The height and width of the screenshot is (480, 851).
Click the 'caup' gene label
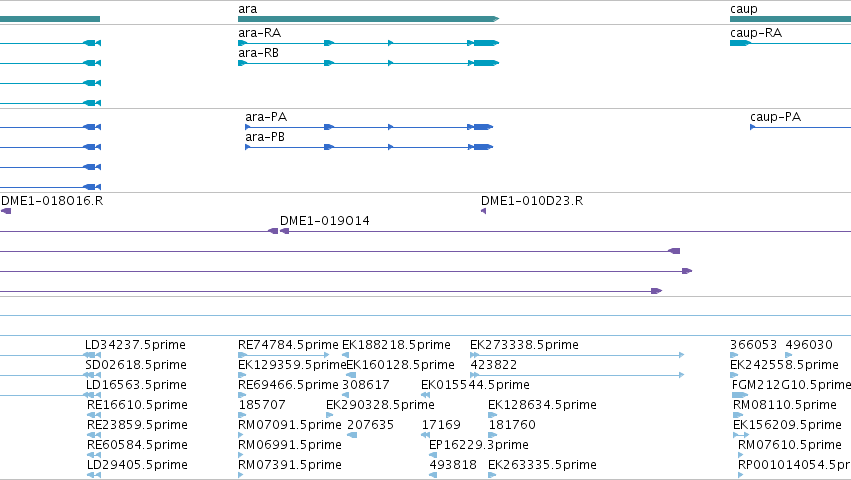click(744, 9)
